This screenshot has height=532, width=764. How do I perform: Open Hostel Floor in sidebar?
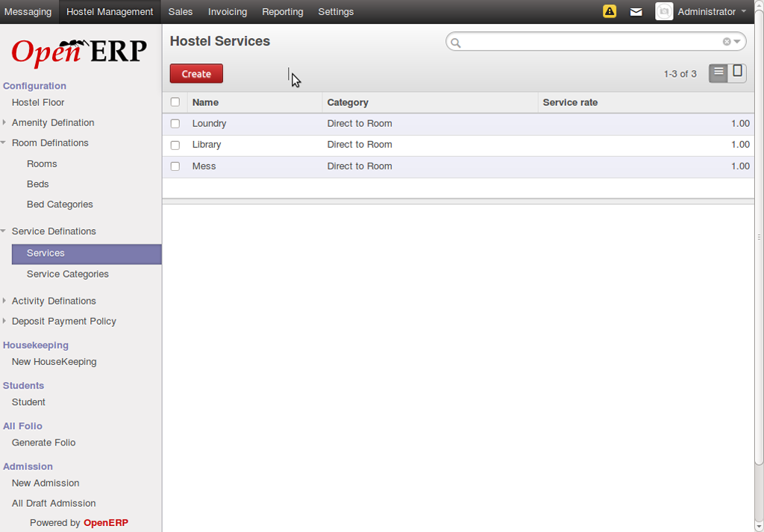click(38, 102)
